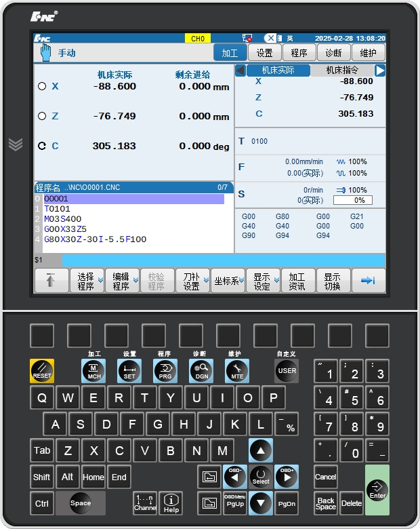Open the 程序 tab

point(299,53)
